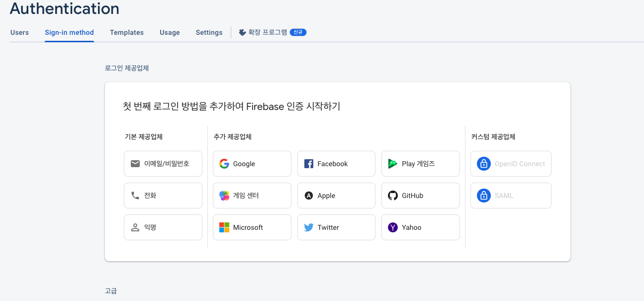Image resolution: width=644 pixels, height=301 pixels.
Task: Click the Facebook logo icon
Action: [309, 164]
